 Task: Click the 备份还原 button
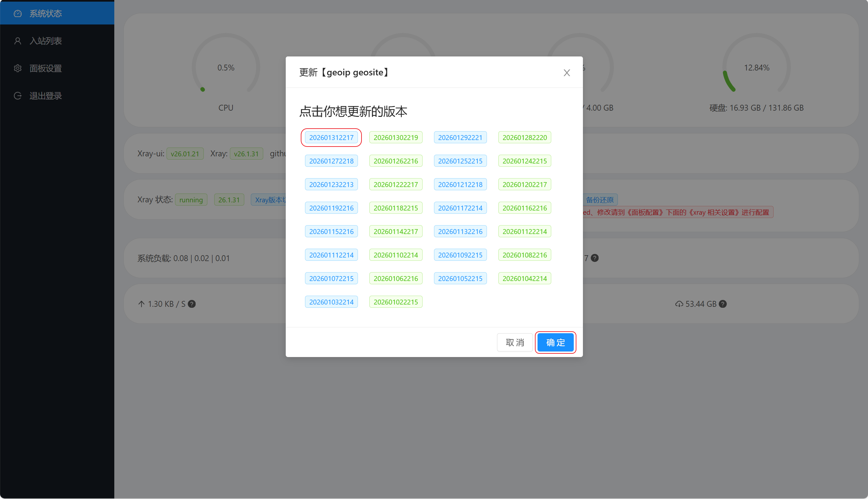click(600, 200)
